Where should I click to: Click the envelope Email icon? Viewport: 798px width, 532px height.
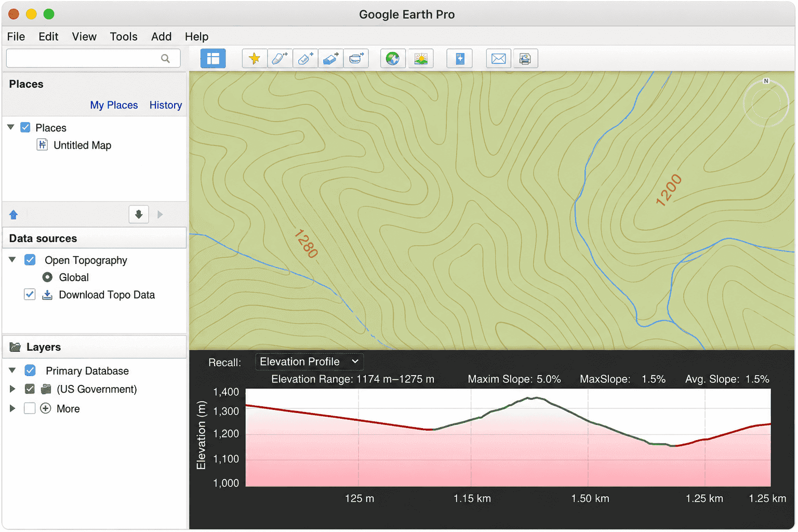[x=499, y=59]
